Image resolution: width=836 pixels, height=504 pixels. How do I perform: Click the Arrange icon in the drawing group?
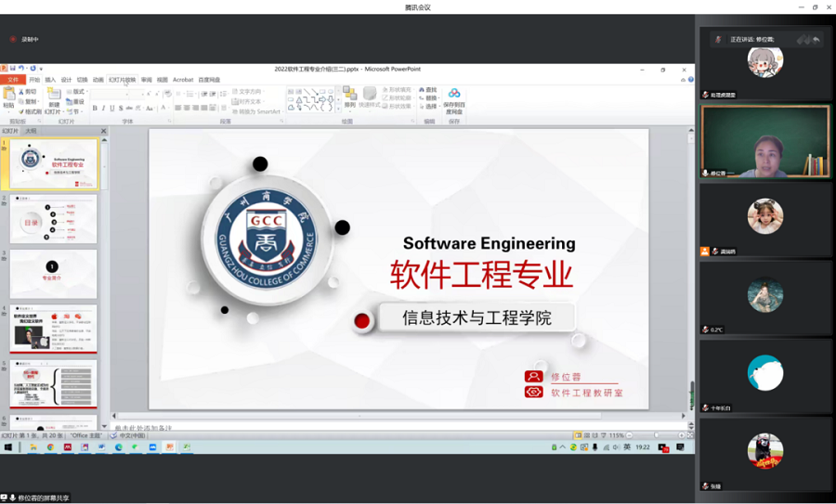(349, 97)
